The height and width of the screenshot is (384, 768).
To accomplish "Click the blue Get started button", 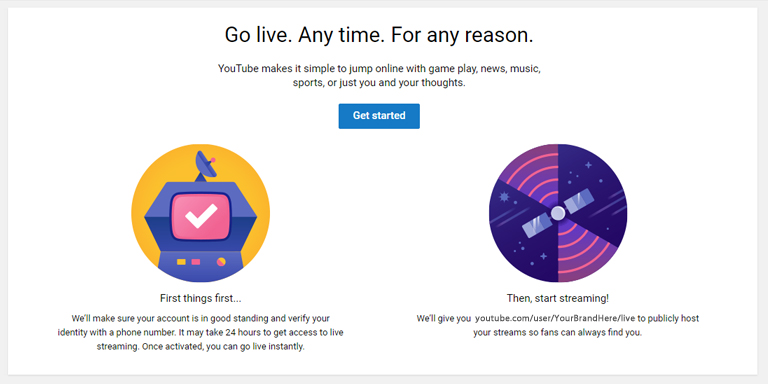I will 379,116.
